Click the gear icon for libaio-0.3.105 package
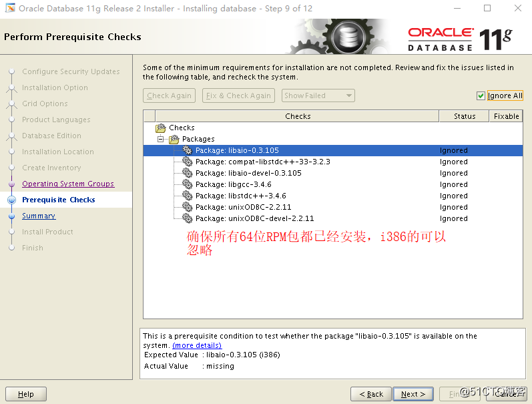 coord(188,150)
